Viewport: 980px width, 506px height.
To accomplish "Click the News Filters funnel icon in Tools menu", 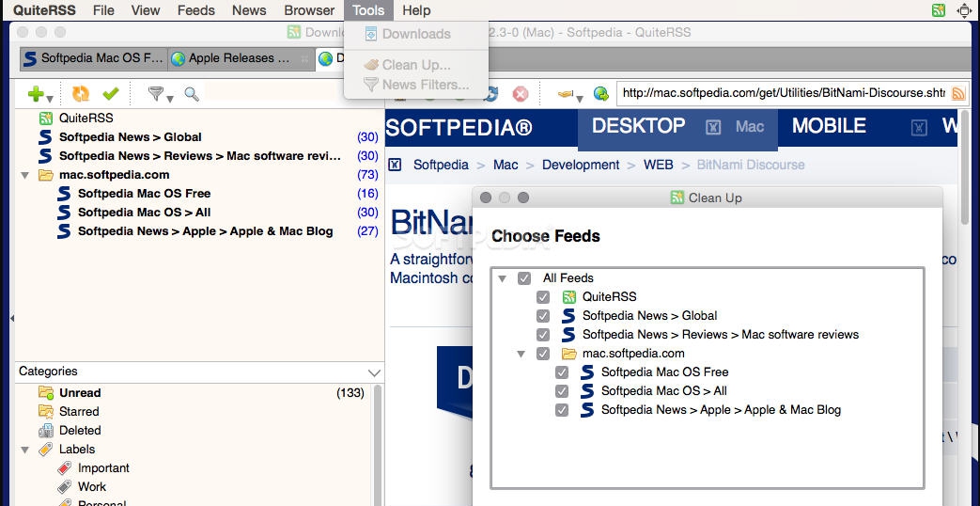I will pyautogui.click(x=371, y=85).
